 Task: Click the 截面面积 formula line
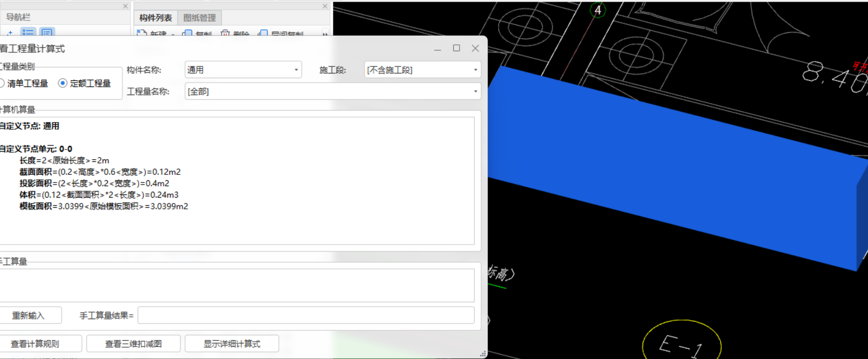[100, 172]
